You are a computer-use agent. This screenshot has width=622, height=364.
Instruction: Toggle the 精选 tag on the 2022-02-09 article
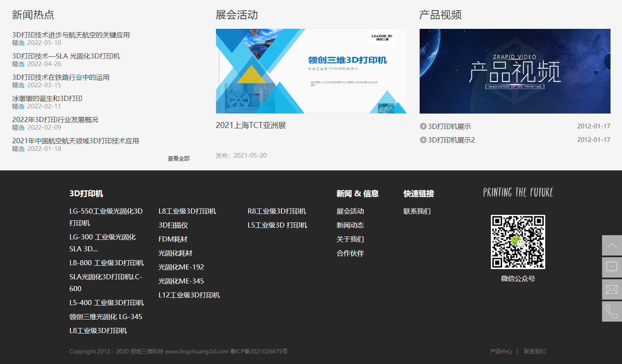pos(18,128)
